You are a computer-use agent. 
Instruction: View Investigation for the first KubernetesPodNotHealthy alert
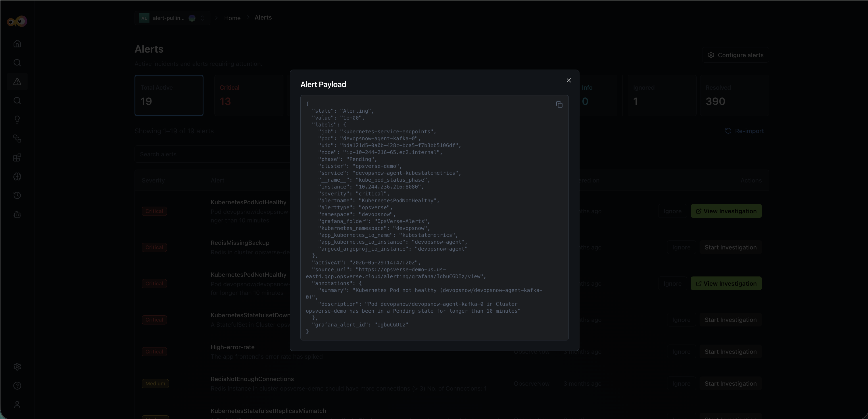click(726, 211)
